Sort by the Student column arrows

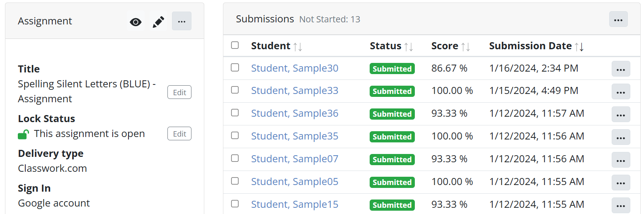click(x=298, y=46)
